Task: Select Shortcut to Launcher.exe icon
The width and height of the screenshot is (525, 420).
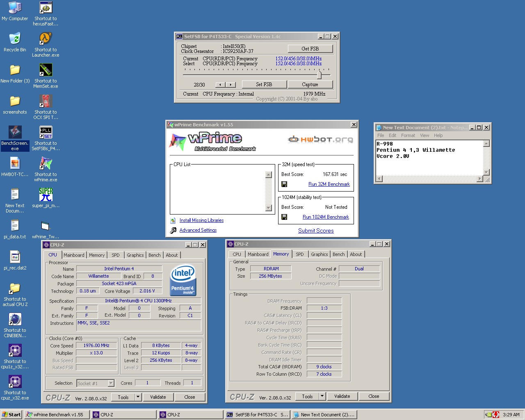Action: point(46,45)
